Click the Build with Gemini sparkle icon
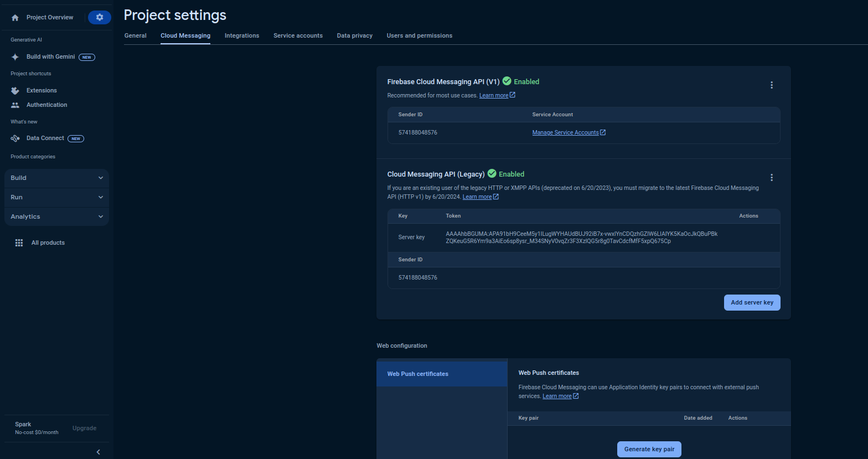 pos(15,57)
